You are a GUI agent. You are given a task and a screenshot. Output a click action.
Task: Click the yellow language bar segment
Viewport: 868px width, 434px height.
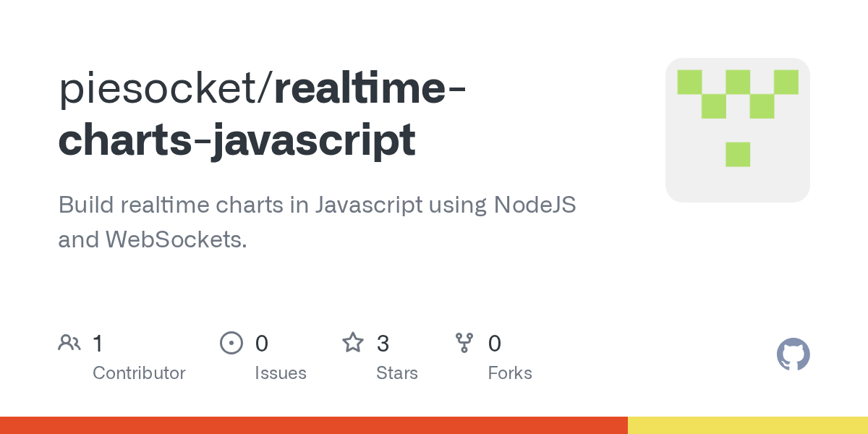pyautogui.click(x=748, y=425)
